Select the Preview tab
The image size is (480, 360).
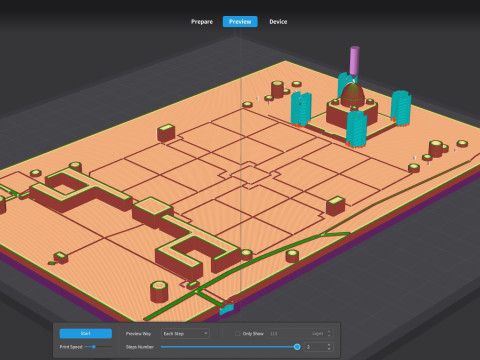pyautogui.click(x=240, y=22)
